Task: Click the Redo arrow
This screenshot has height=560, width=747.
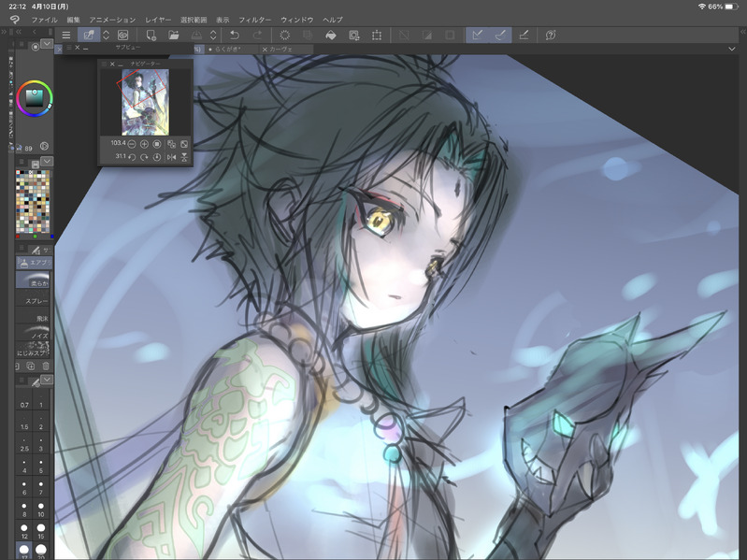Action: 257,35
